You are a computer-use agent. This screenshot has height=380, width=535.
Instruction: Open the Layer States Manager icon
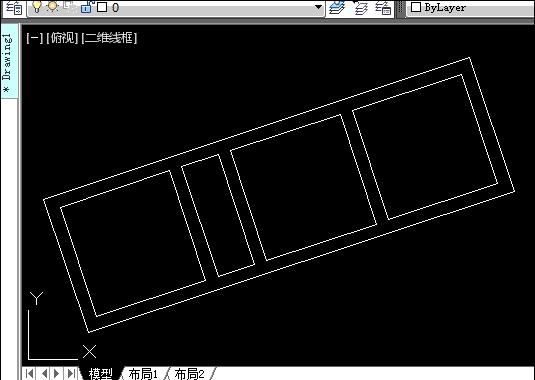tap(383, 8)
